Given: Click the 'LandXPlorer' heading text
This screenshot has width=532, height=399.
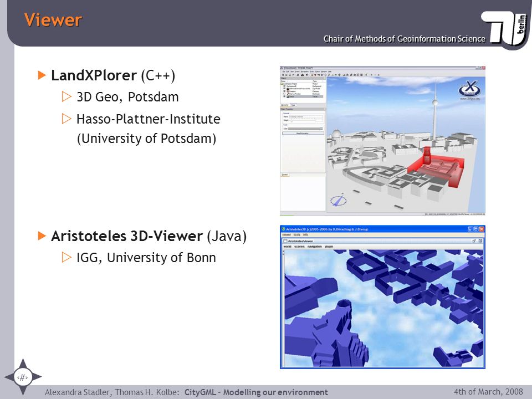Looking at the screenshot, I should 94,75.
